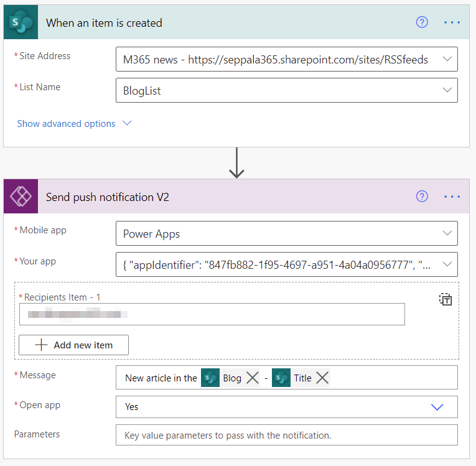
Task: Open help for Send push notification V2
Action: [x=422, y=197]
